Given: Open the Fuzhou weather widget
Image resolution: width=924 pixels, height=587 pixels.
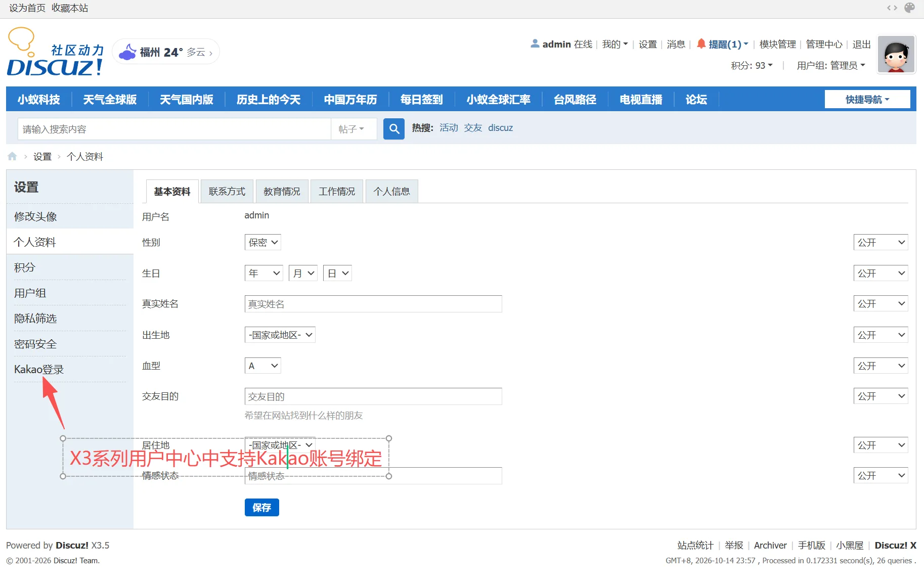Looking at the screenshot, I should [x=166, y=52].
